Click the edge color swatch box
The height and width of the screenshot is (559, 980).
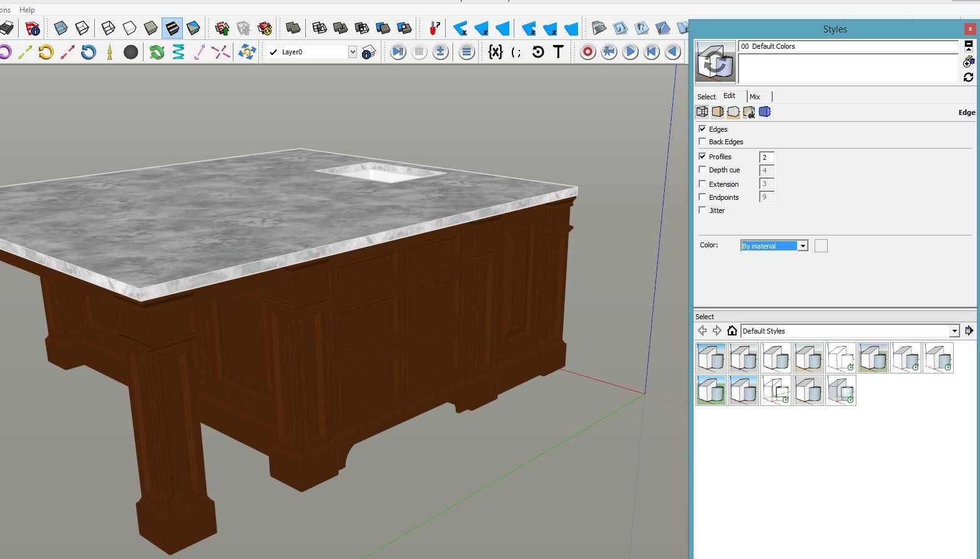(x=821, y=246)
